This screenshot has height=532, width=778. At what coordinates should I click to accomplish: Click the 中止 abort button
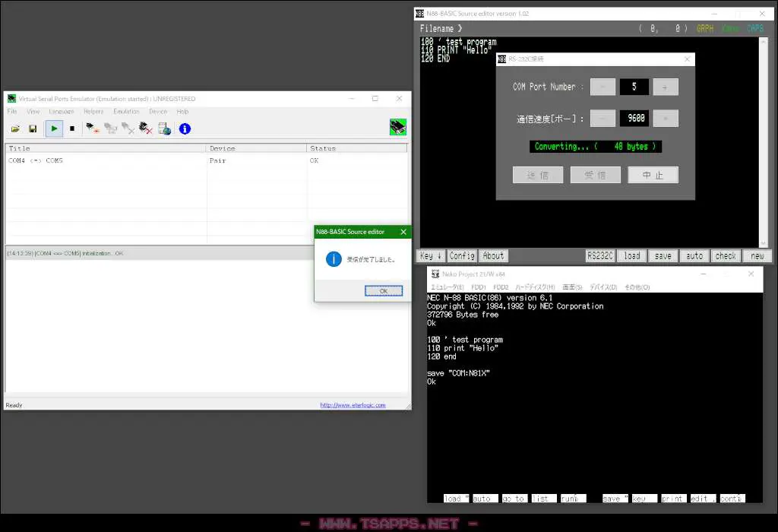pos(653,175)
